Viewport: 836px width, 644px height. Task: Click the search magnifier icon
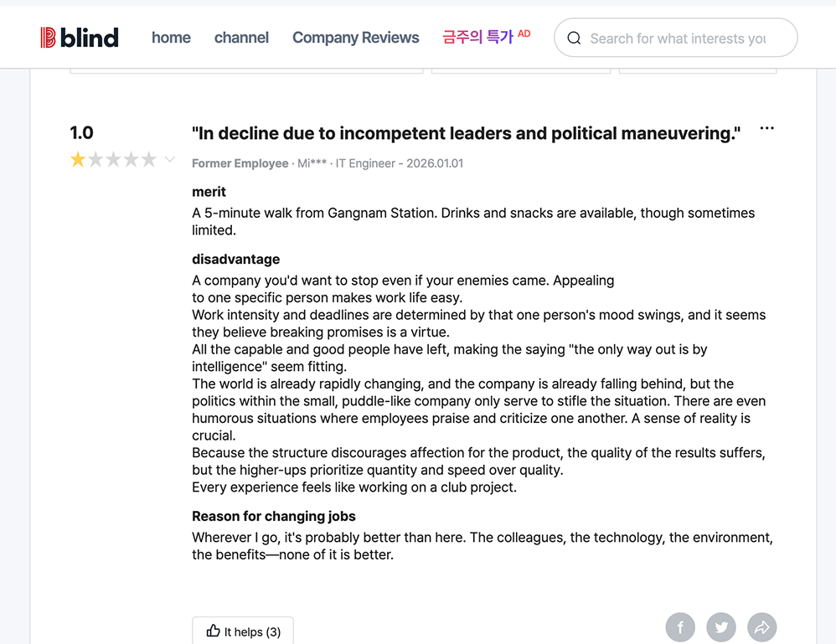tap(574, 39)
